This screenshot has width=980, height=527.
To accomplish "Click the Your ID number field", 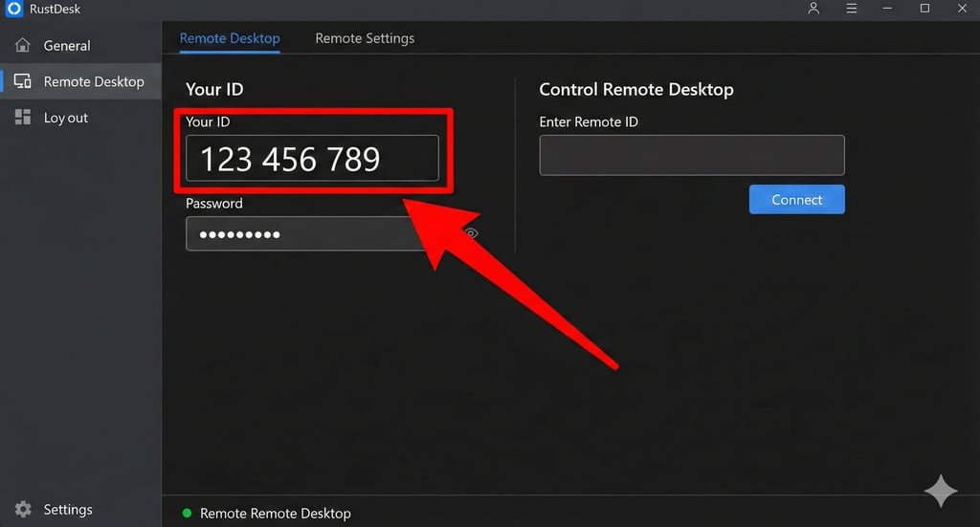I will click(313, 158).
